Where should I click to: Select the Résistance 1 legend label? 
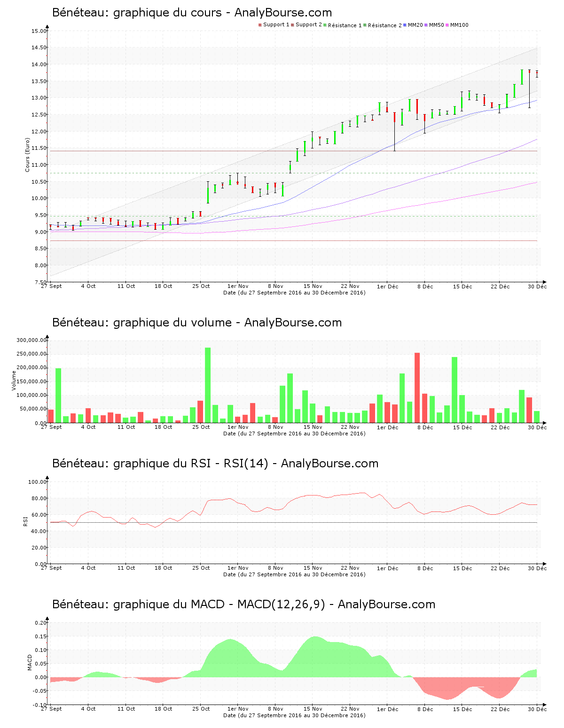point(345,25)
